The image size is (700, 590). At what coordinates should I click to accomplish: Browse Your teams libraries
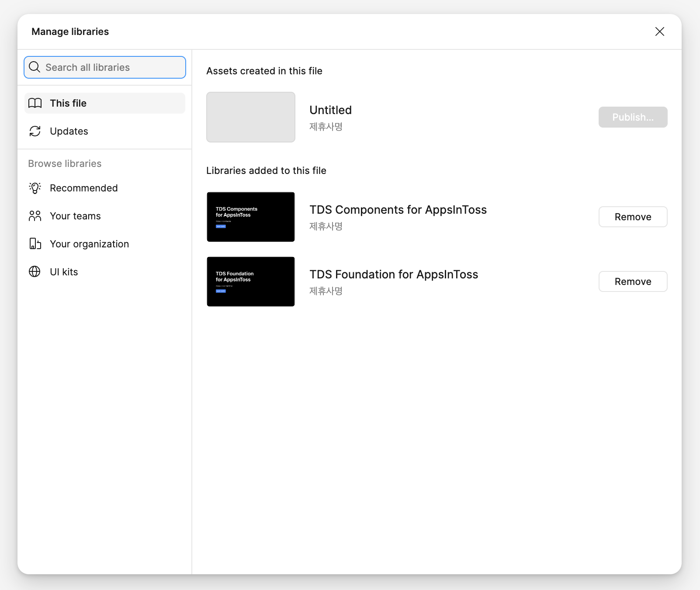click(105, 216)
